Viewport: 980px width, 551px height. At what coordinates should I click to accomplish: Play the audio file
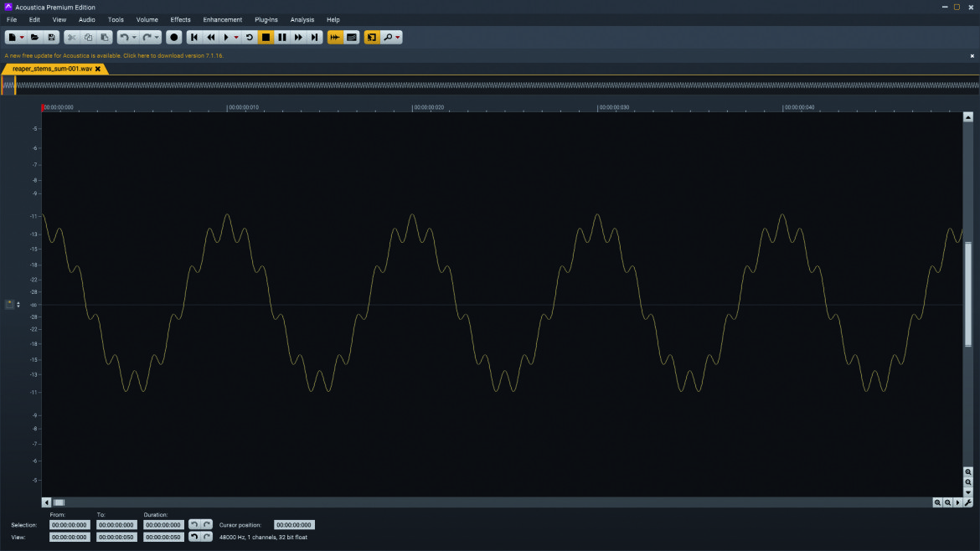point(226,38)
